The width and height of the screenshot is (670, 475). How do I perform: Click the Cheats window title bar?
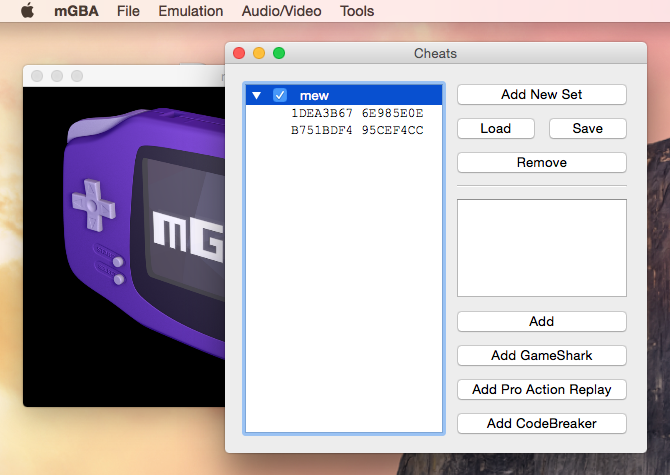click(435, 53)
